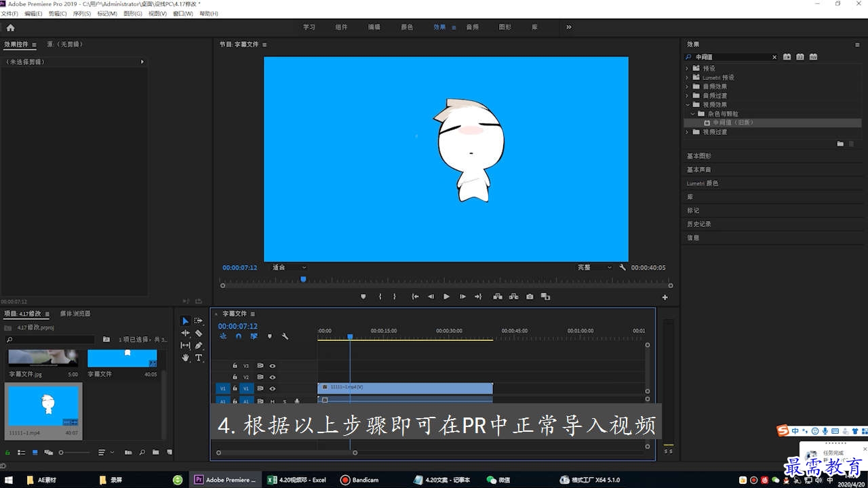Open the 基本图形 panel
Screen dimensions: 868x488
tap(699, 156)
